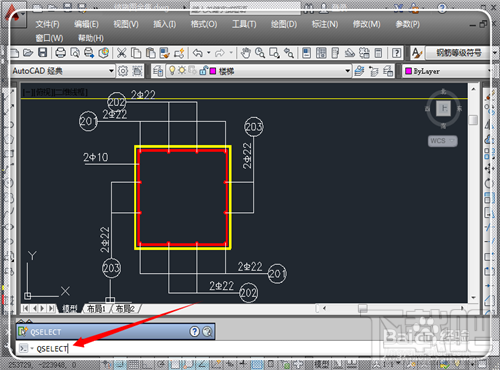The height and width of the screenshot is (370, 500).
Task: Click the Save icon in toolbar
Action: click(42, 53)
